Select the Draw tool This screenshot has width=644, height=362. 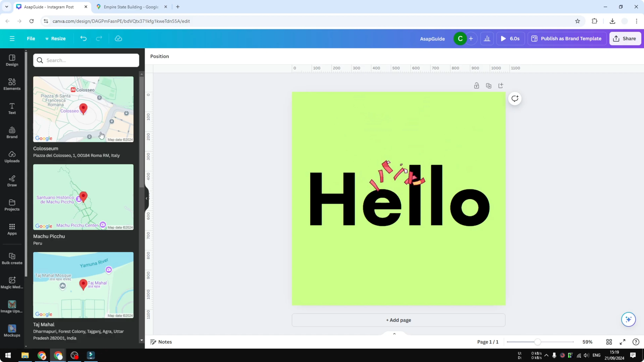(x=12, y=181)
